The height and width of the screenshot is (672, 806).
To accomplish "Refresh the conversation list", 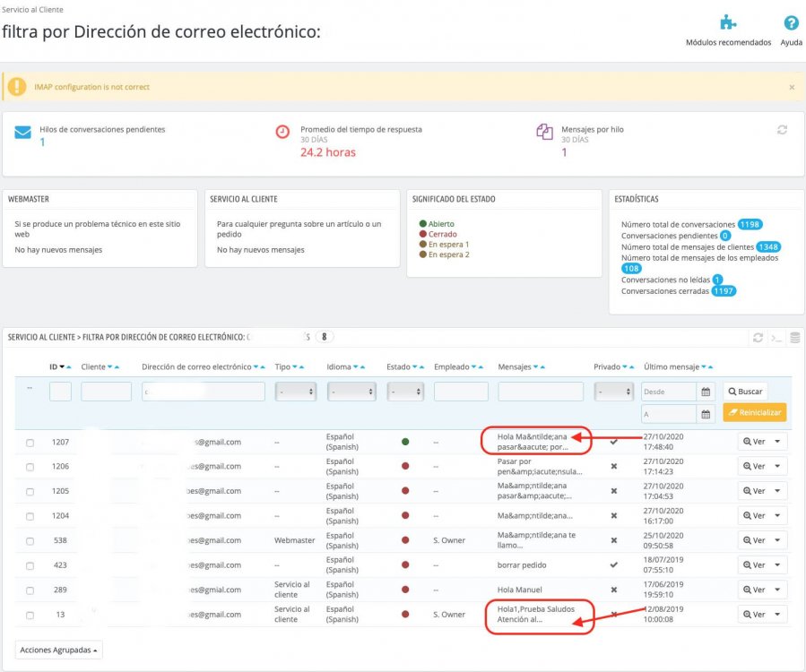I will (758, 338).
